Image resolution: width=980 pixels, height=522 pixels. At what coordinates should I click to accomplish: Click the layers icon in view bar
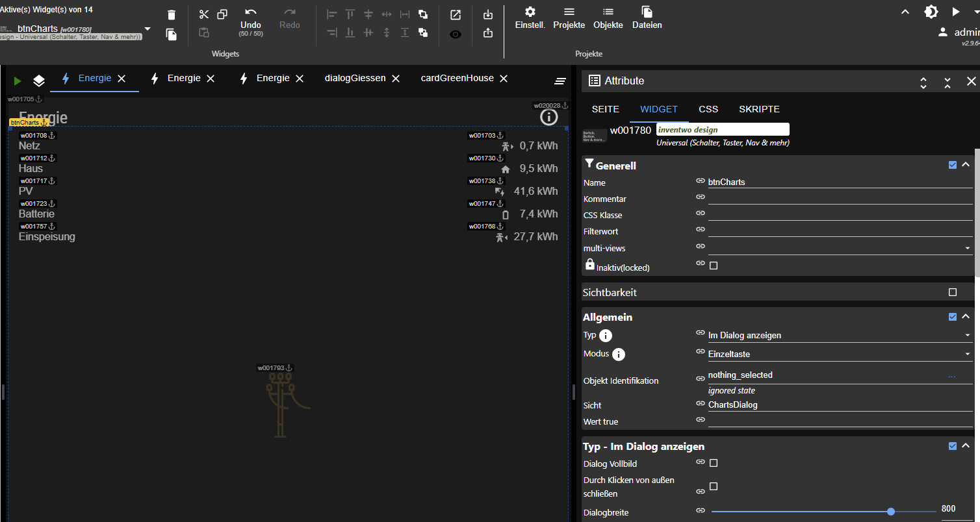(x=39, y=81)
